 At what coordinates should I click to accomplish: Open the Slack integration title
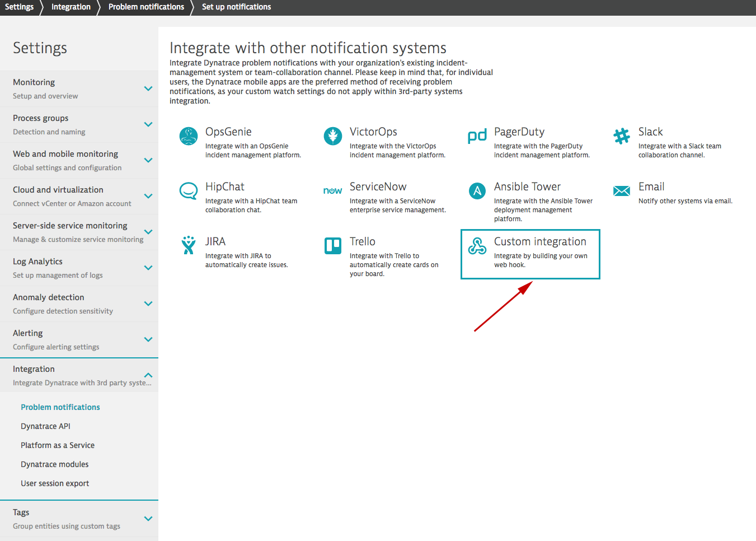[x=650, y=132]
